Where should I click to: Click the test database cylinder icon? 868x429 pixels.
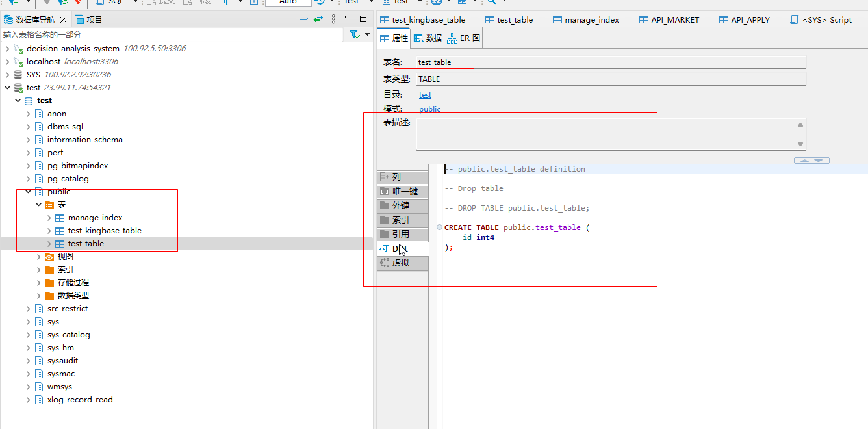tap(29, 101)
